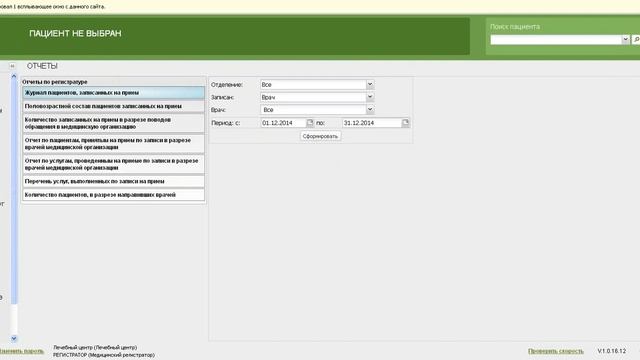Select report Журнал пациентов, записанных на прием
This screenshot has width=640, height=360.
(x=113, y=93)
